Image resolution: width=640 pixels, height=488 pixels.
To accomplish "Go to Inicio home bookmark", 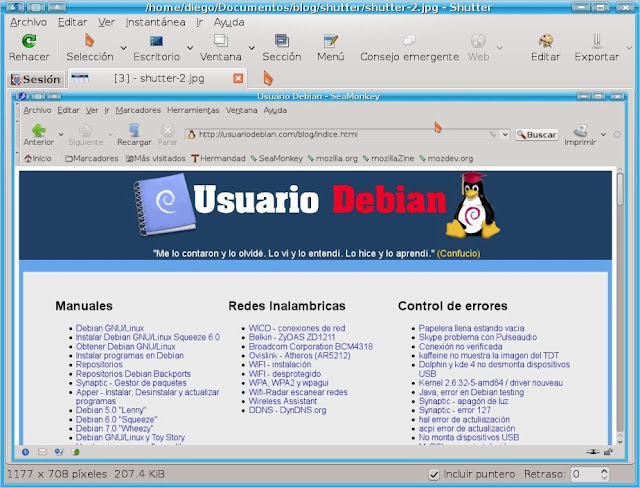I will tap(38, 158).
